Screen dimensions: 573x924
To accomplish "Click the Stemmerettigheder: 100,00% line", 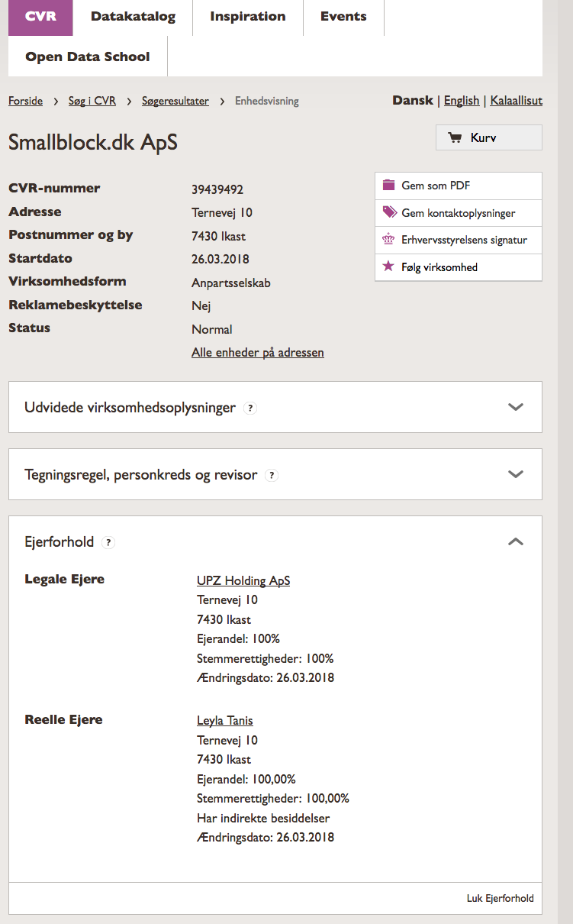I will point(273,799).
